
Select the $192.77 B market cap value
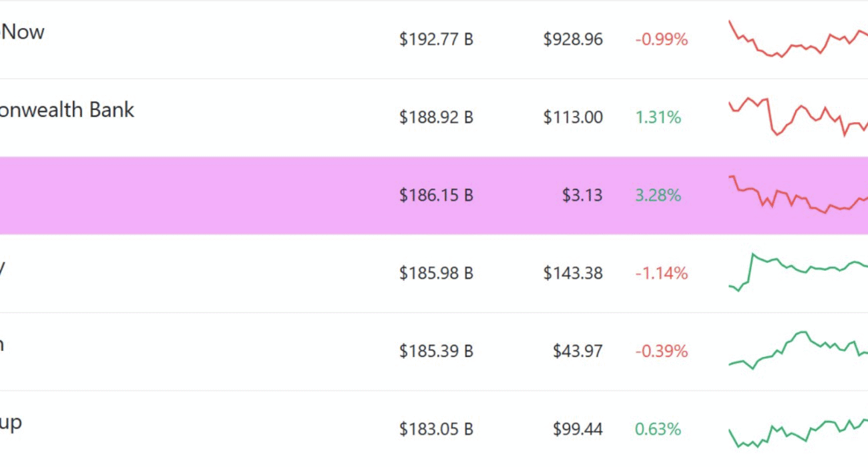436,39
